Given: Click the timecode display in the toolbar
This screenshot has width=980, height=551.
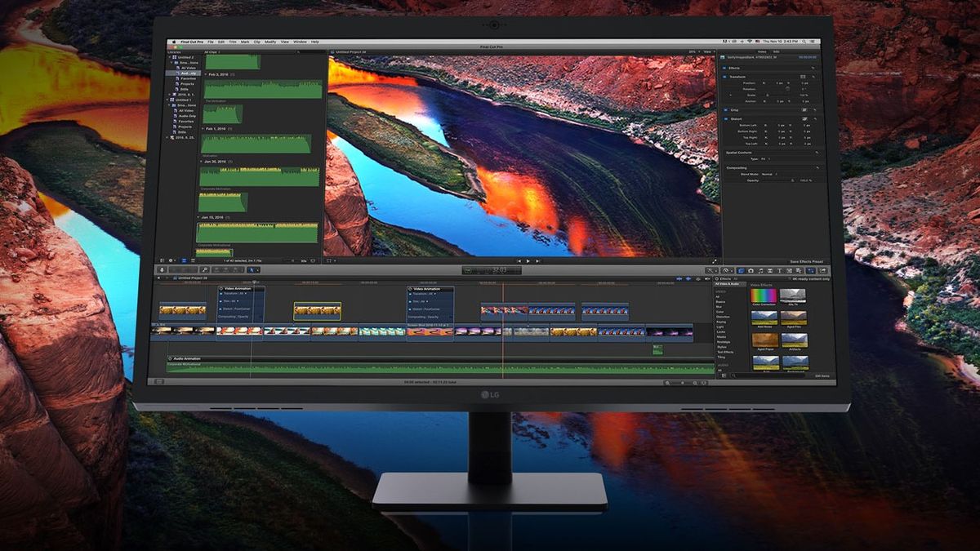Looking at the screenshot, I should coord(492,270).
